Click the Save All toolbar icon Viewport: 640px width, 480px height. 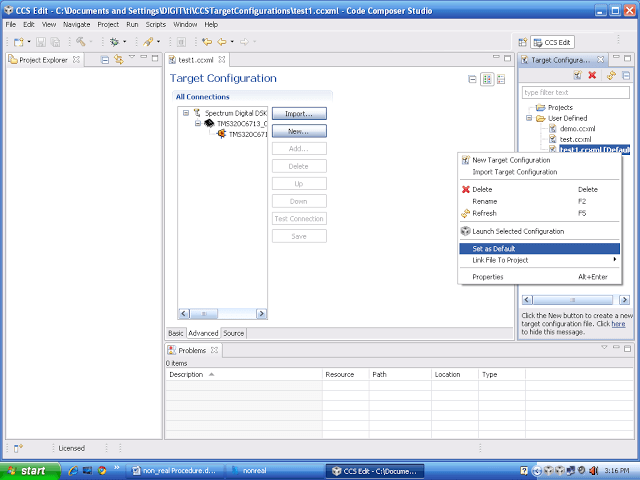tap(55, 42)
